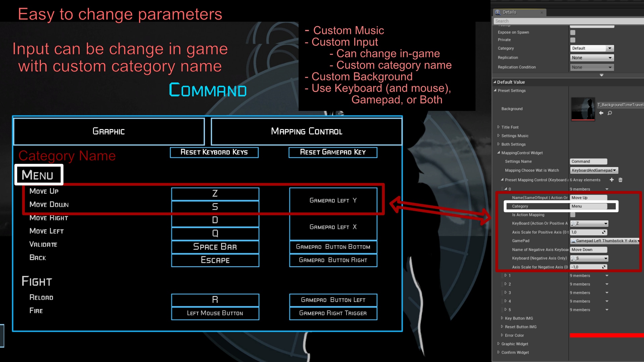Clear array elements using the trash icon
Screen dimensions: 644x362
621,180
